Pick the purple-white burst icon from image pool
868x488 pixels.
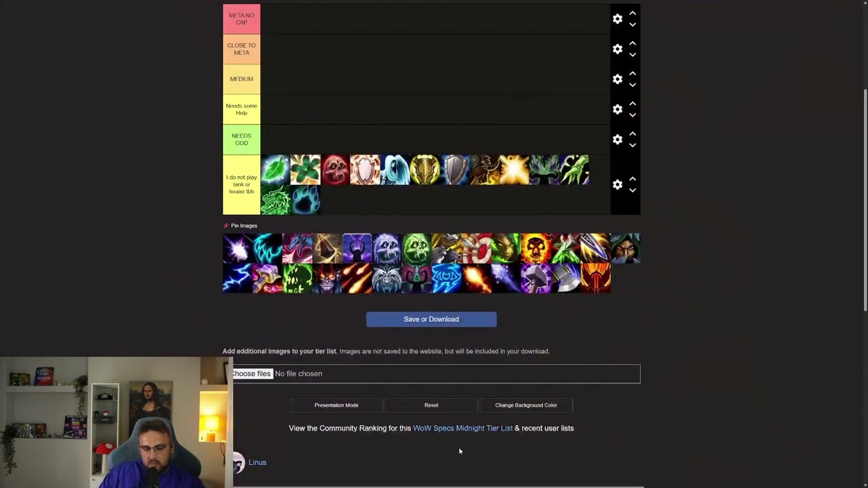237,248
